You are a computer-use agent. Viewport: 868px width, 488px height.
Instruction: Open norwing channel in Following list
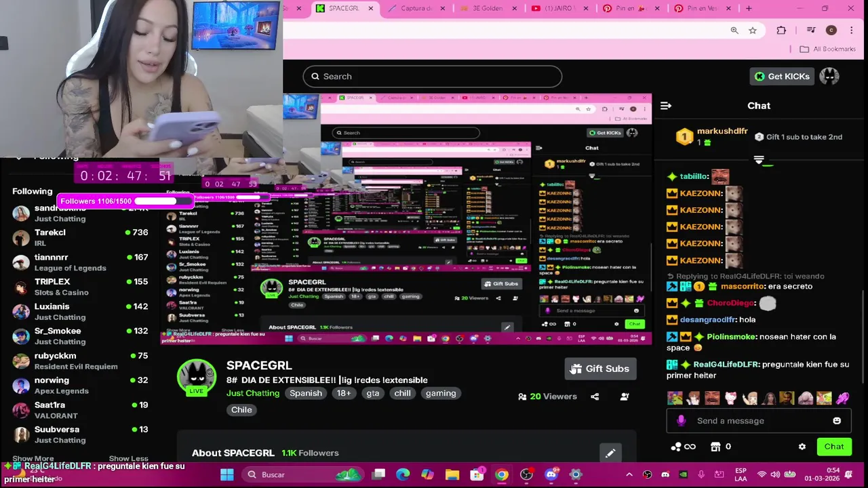80,385
